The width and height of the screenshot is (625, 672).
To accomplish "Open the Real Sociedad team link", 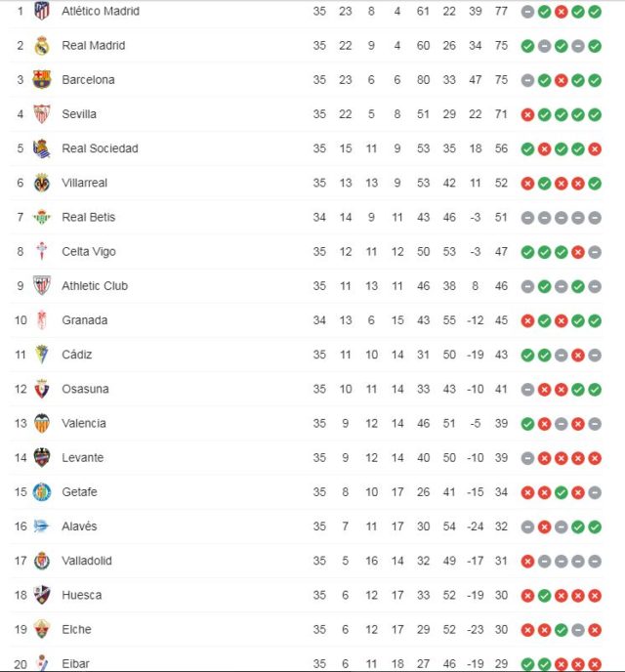I will click(x=100, y=148).
